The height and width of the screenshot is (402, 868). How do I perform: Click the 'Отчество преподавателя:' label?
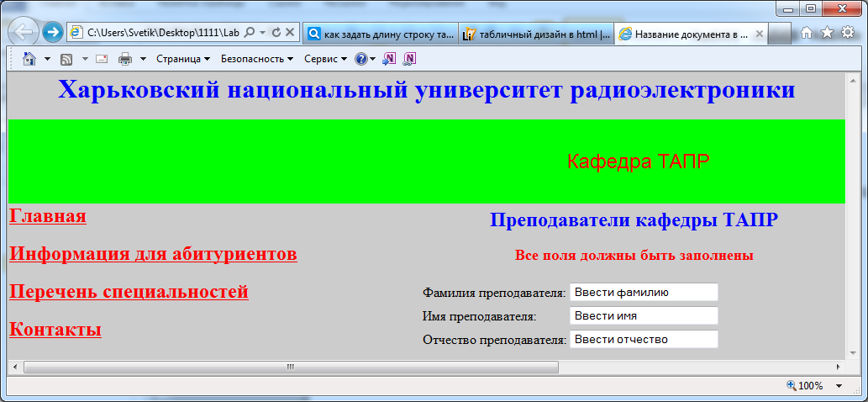tap(494, 340)
